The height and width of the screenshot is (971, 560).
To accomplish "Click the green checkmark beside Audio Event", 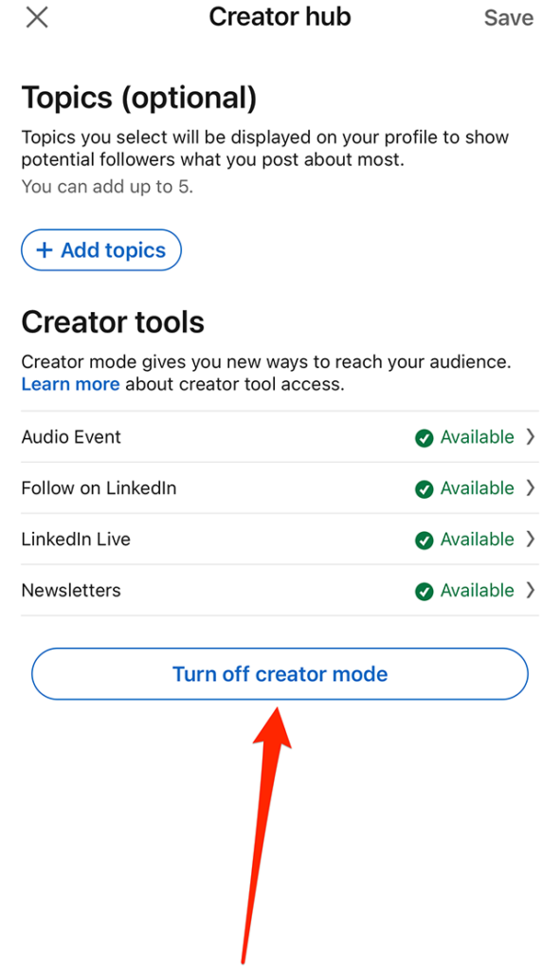I will pos(425,438).
